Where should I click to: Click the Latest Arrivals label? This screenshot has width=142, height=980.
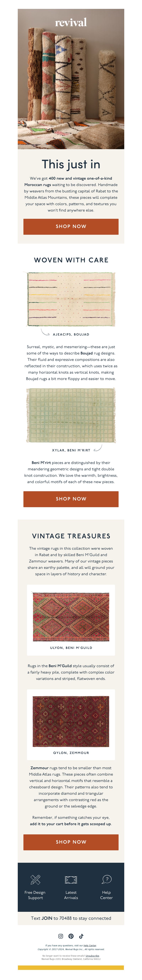(x=71, y=895)
